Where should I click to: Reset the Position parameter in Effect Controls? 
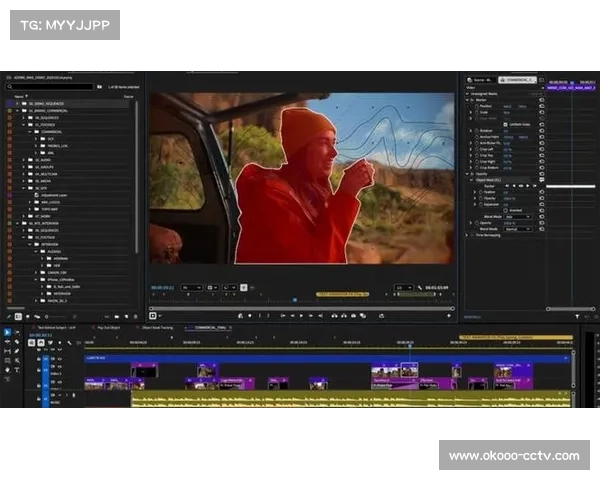tap(541, 106)
